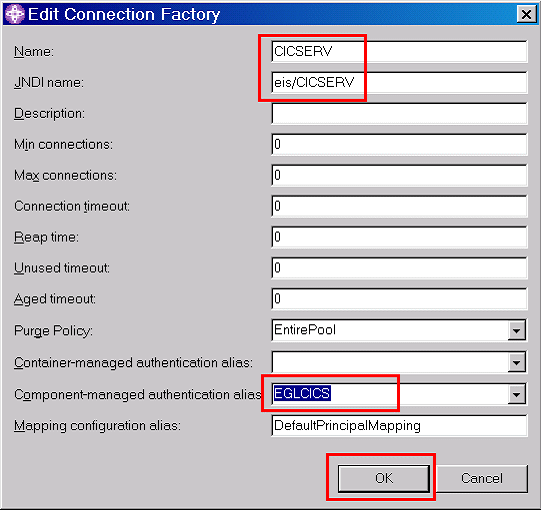Screen dimensions: 541x510
Task: Click the empty Container-managed alias combo box
Action: [x=390, y=362]
